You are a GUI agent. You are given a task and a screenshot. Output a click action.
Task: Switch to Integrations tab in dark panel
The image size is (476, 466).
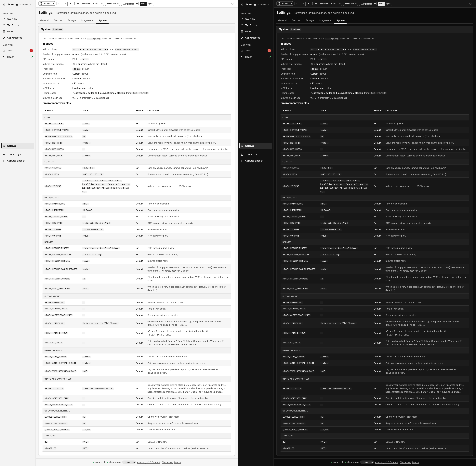[x=325, y=21]
